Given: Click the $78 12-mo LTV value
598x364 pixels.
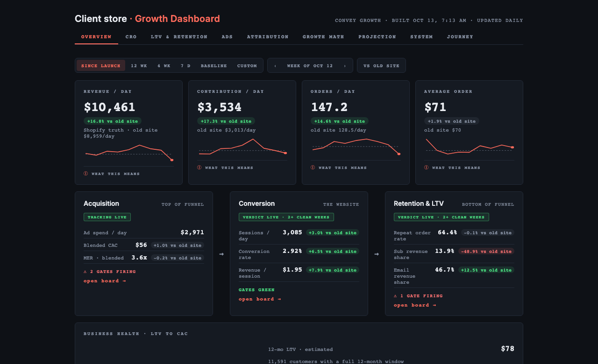Looking at the screenshot, I should coord(507,349).
